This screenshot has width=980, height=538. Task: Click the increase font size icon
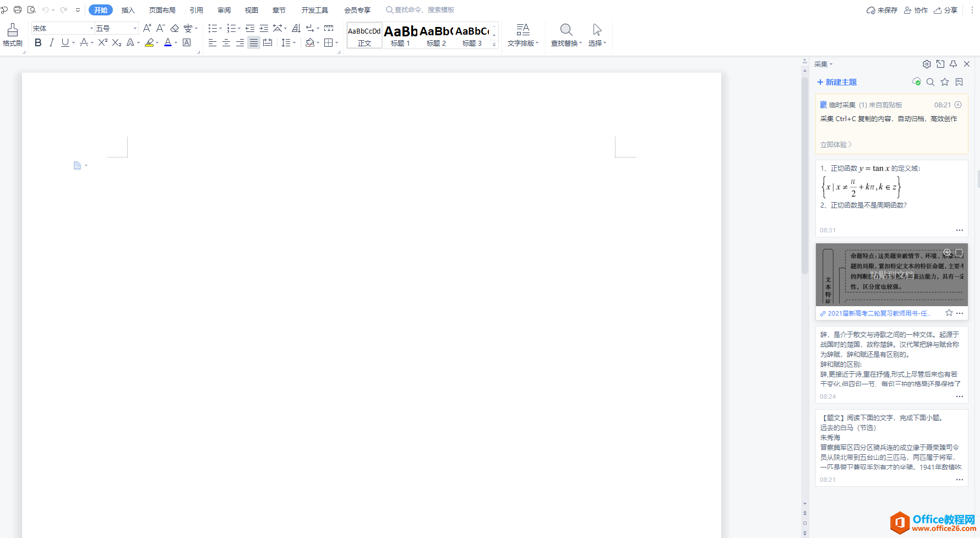(147, 28)
